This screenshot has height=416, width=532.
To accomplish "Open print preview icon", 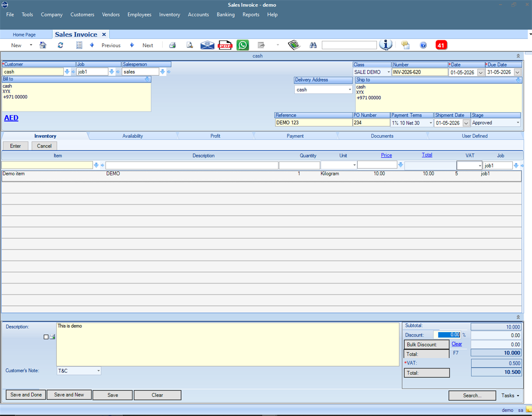I will coord(190,45).
